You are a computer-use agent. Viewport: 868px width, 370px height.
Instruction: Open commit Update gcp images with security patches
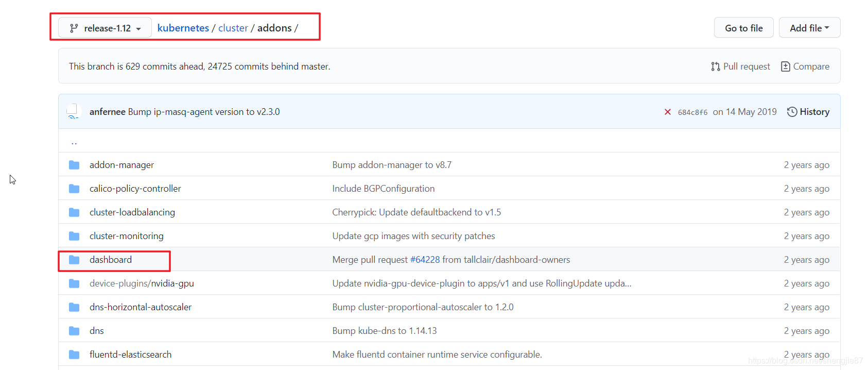pyautogui.click(x=413, y=236)
